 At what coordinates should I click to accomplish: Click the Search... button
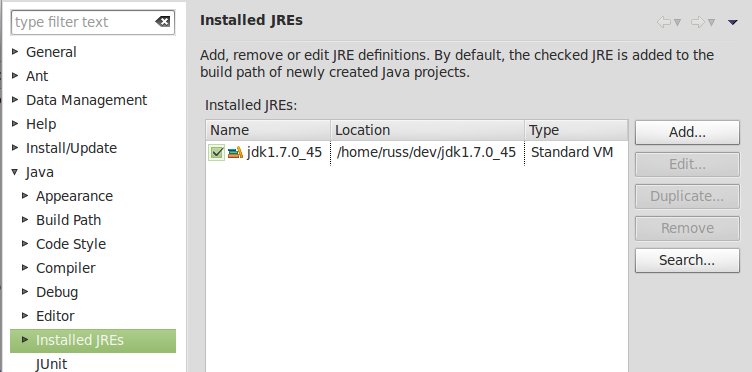click(687, 260)
